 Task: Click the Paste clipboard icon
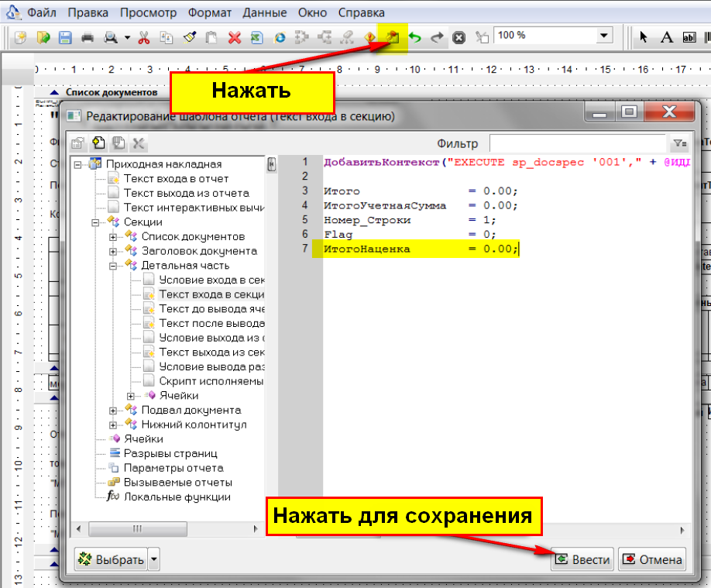coord(211,37)
